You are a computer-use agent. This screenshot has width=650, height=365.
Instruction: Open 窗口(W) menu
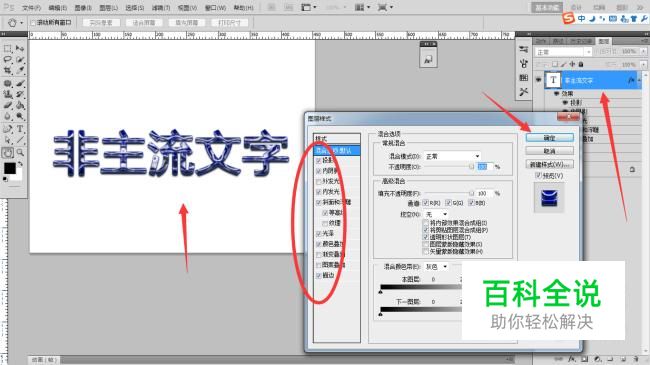[215, 7]
